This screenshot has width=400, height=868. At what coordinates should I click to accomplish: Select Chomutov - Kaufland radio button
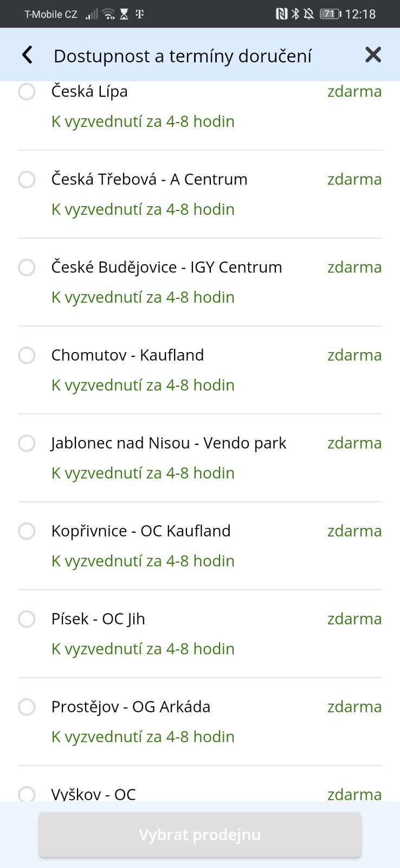[27, 355]
